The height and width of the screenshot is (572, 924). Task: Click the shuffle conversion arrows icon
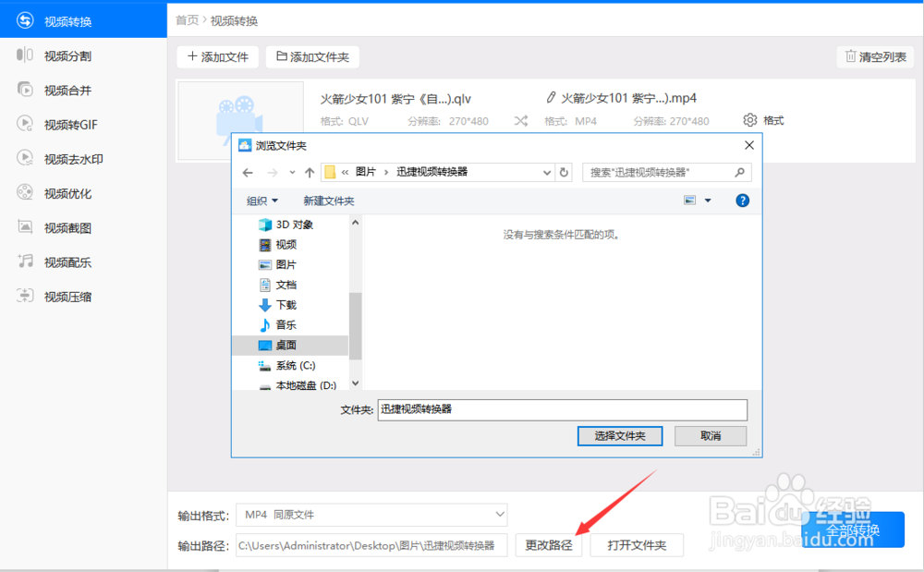(x=521, y=121)
